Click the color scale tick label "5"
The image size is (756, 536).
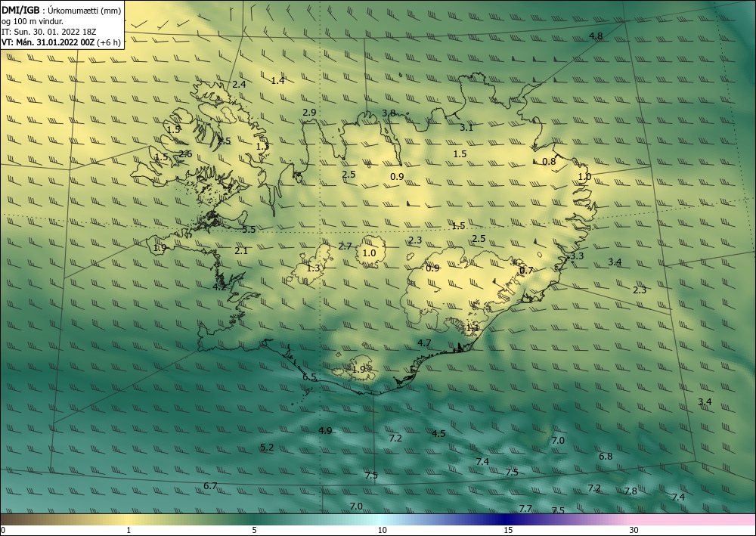coord(254,530)
